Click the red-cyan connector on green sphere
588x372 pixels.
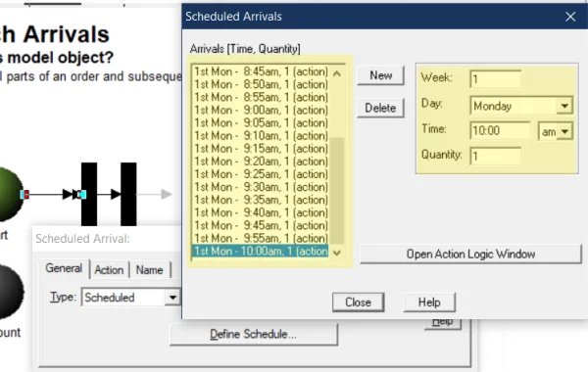(24, 195)
